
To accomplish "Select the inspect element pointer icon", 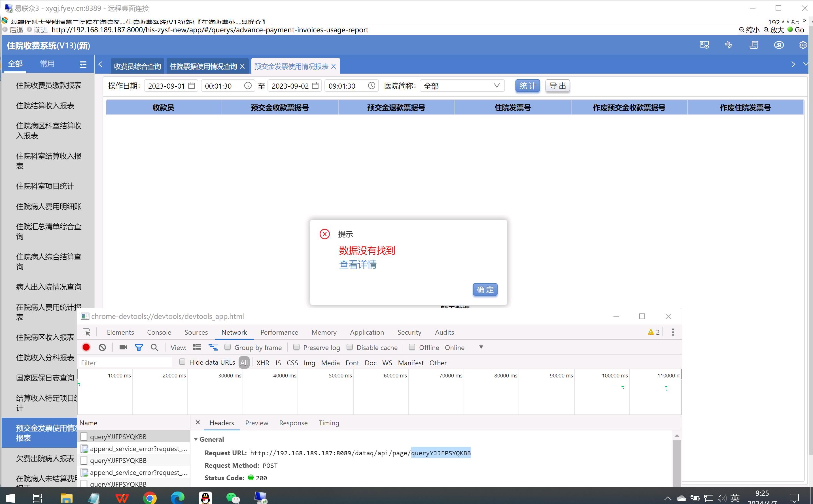I will click(x=86, y=332).
